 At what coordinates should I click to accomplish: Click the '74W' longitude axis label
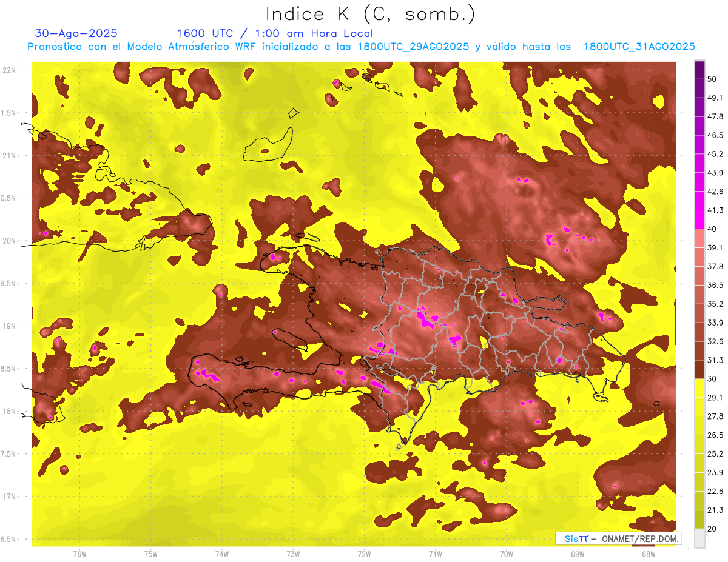[x=222, y=554]
